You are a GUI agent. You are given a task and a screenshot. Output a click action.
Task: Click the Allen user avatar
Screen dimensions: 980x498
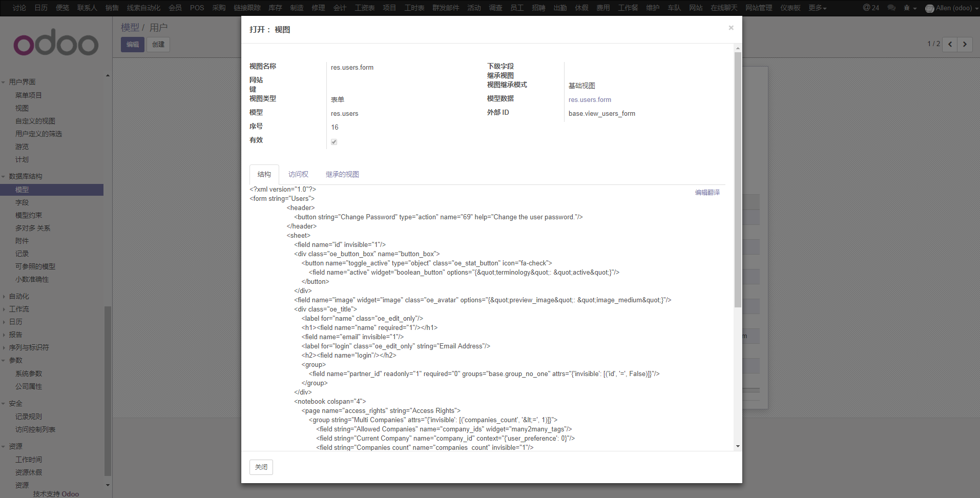[930, 8]
